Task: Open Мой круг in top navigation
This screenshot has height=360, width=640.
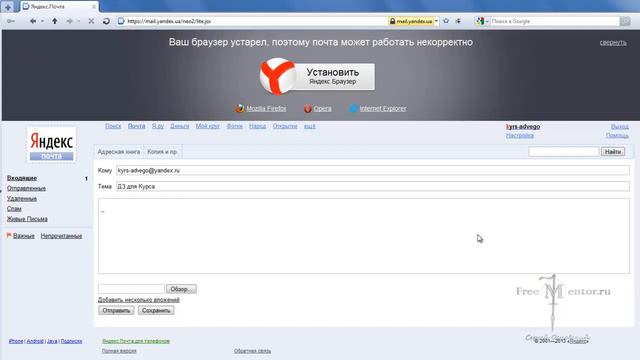Action: click(x=208, y=126)
